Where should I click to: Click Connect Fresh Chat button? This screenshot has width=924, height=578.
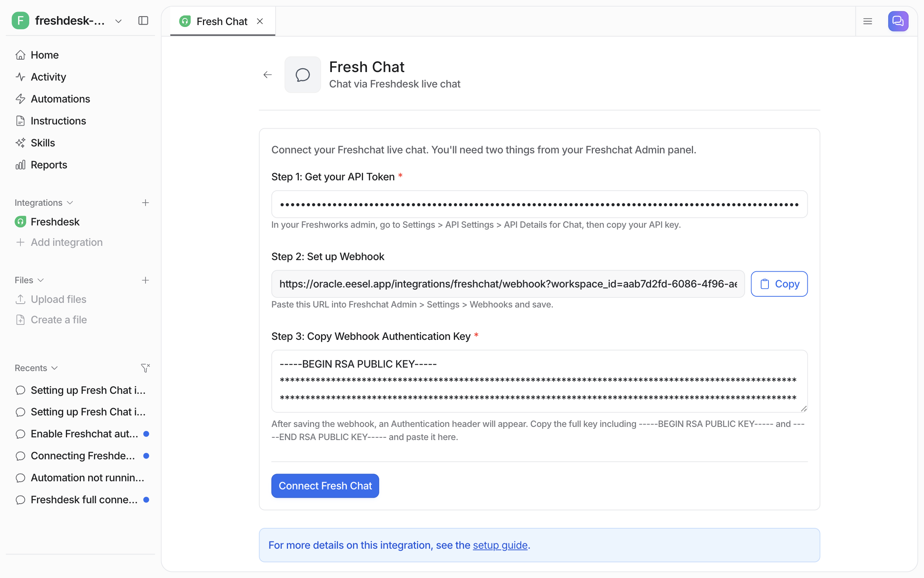[x=325, y=486]
